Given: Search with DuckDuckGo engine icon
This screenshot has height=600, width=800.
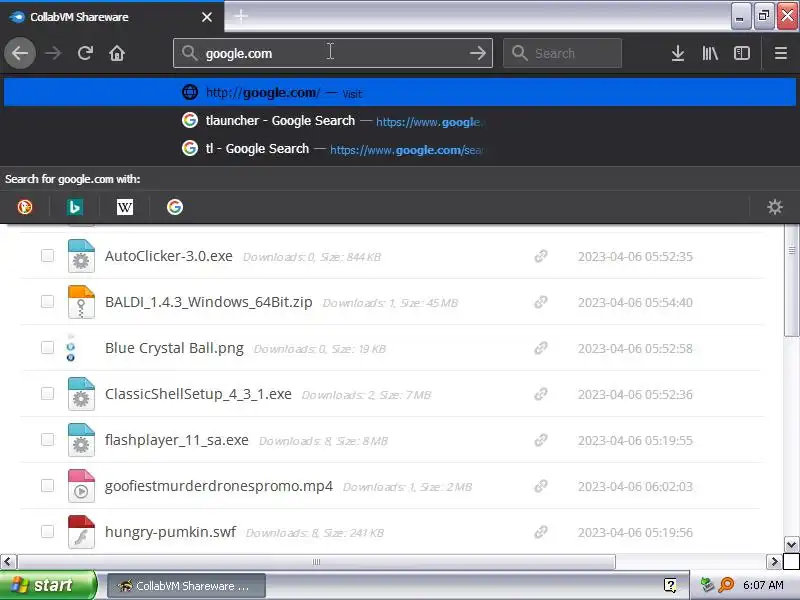Looking at the screenshot, I should [25, 207].
